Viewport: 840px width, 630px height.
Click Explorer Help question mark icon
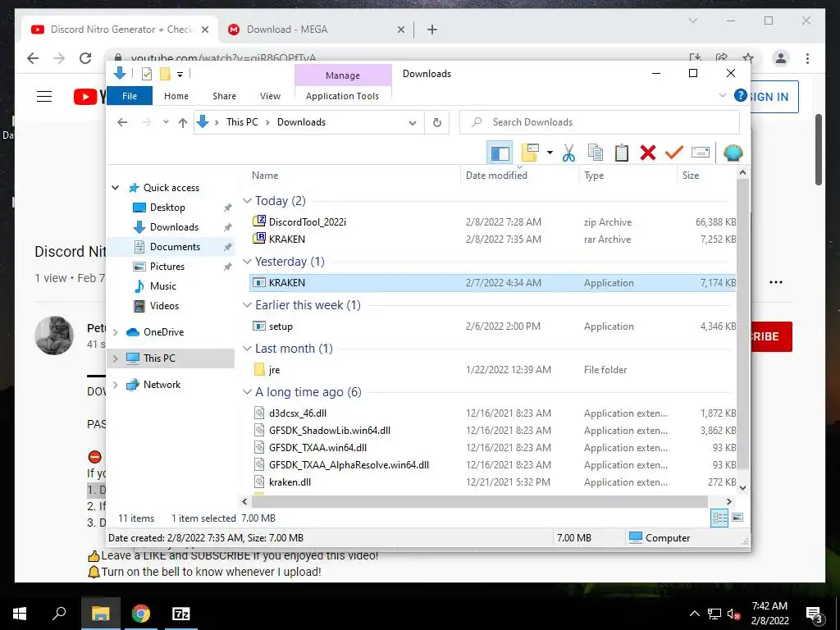pyautogui.click(x=741, y=95)
